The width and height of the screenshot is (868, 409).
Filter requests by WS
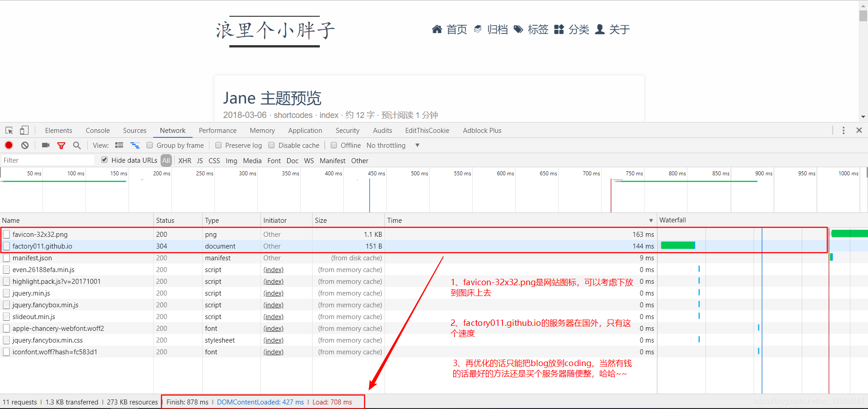tap(309, 161)
